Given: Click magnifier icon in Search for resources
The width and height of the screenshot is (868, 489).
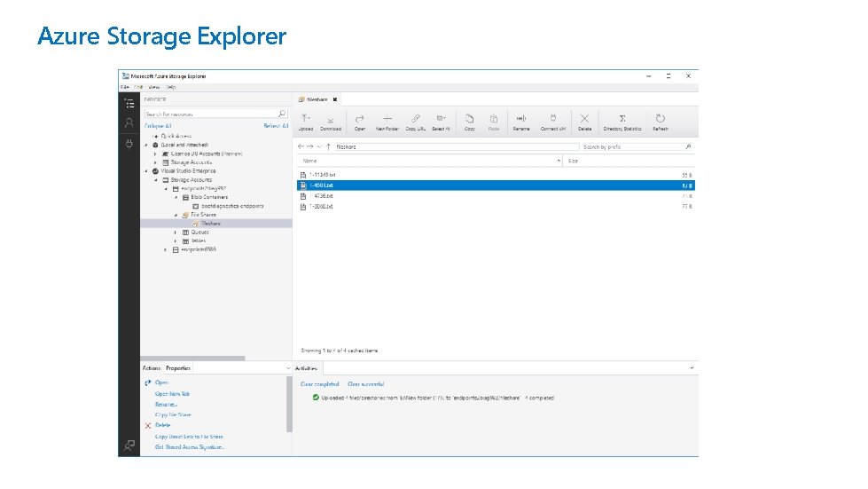Looking at the screenshot, I should coord(282,114).
